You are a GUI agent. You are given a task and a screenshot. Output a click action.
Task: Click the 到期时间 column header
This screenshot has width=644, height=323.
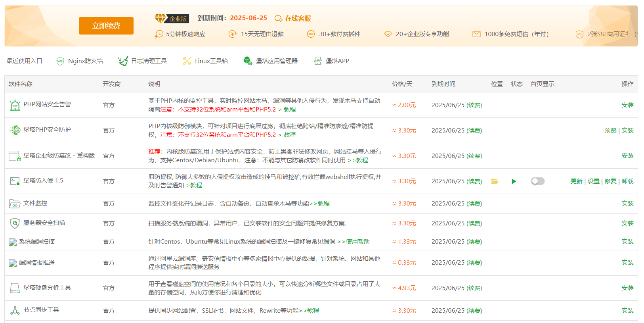pos(443,84)
